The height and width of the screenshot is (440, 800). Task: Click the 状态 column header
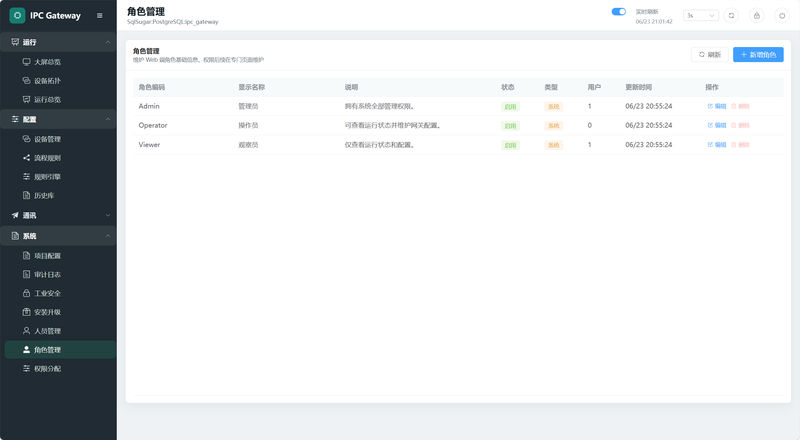[508, 87]
